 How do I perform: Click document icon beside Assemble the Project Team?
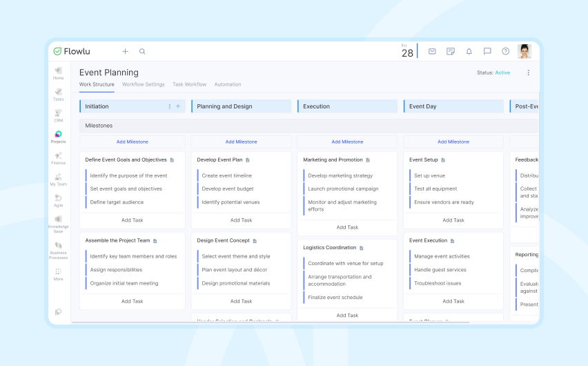155,241
